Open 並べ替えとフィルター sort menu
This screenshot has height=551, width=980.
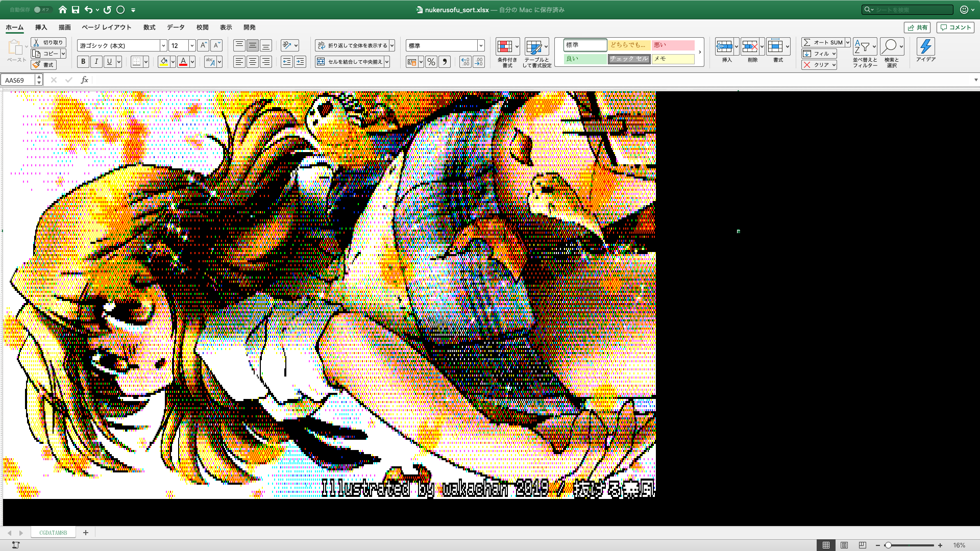click(865, 53)
